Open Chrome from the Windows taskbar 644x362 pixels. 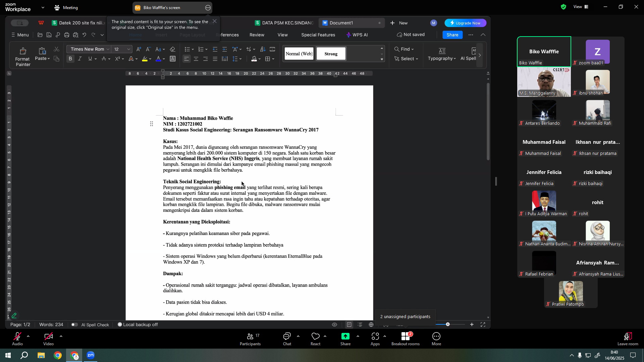click(58, 355)
